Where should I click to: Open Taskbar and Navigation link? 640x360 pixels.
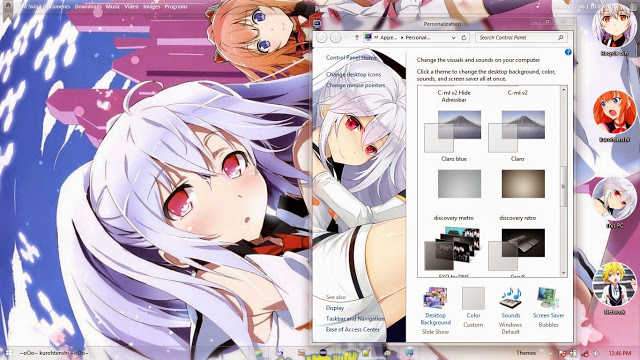pos(355,318)
